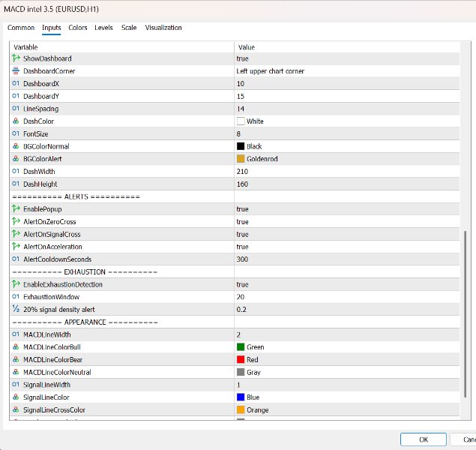Select the ALERTS section separator row
476x450 pixels.
235,196
